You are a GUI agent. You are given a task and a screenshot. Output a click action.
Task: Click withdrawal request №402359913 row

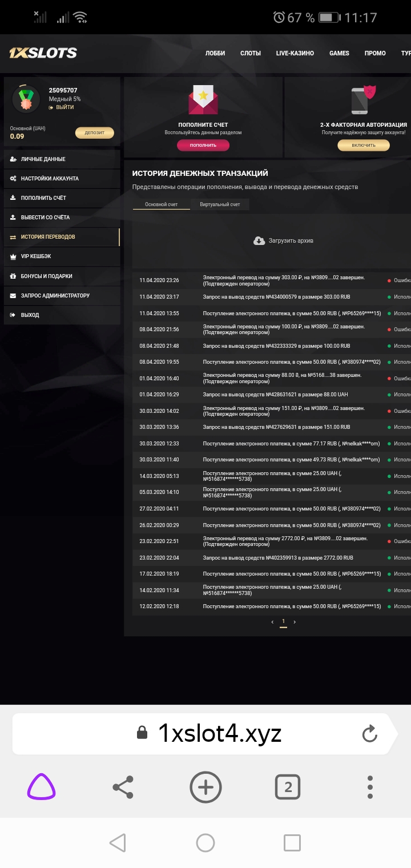click(x=272, y=558)
